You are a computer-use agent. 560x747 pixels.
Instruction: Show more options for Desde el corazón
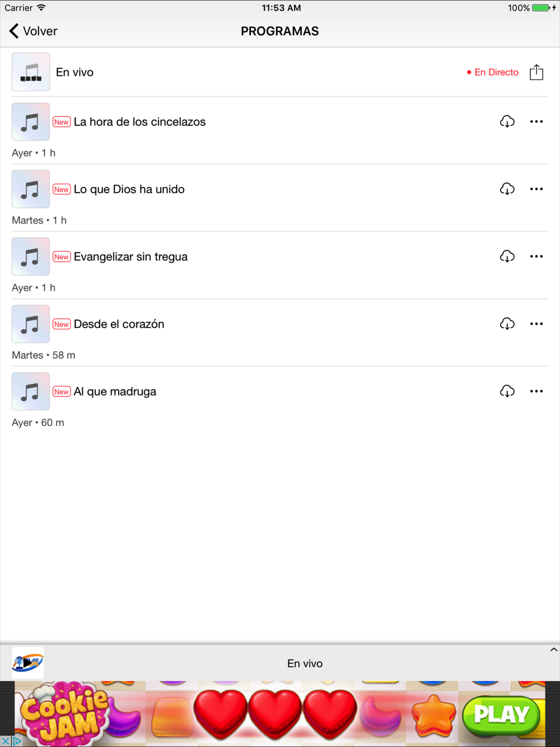pos(536,324)
